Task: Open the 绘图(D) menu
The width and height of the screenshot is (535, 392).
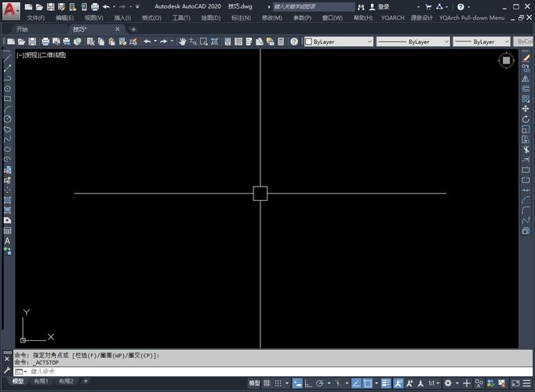Action: coord(211,17)
